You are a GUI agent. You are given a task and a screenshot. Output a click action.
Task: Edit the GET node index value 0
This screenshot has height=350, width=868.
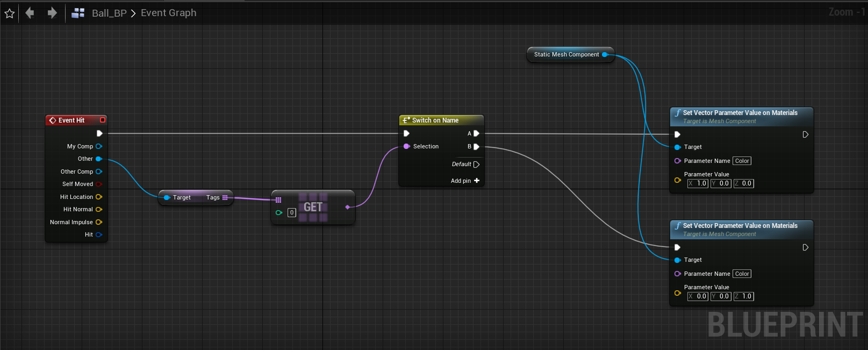tap(292, 212)
